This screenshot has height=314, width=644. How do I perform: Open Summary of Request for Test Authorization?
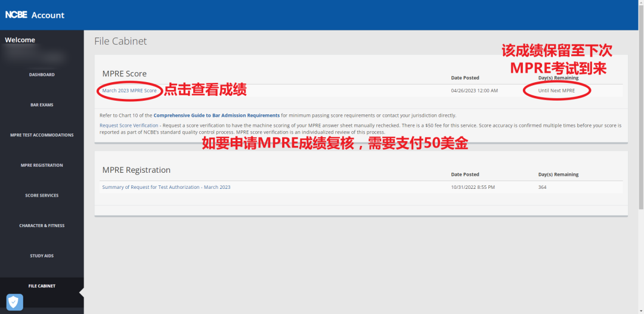click(x=166, y=186)
